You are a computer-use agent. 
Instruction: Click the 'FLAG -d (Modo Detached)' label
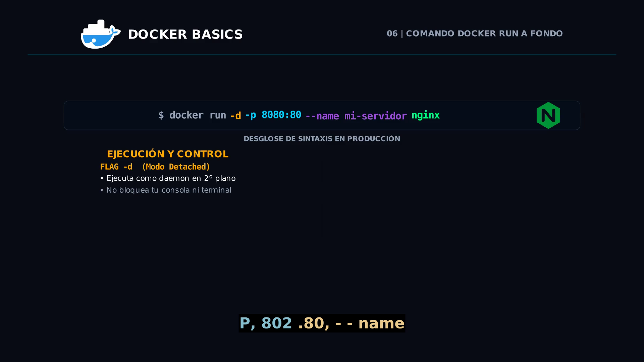click(x=155, y=167)
